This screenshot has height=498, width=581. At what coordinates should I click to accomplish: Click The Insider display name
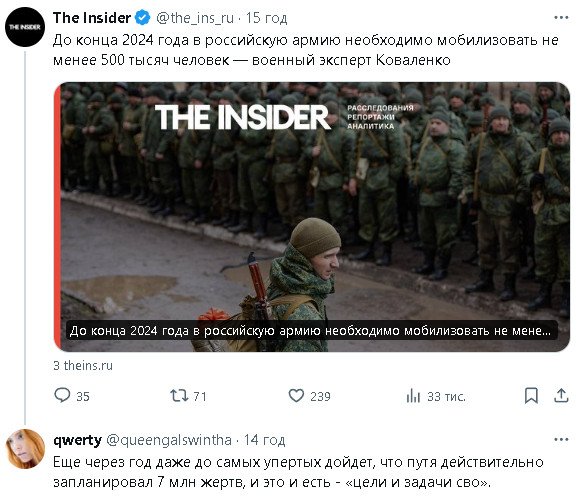(92, 18)
